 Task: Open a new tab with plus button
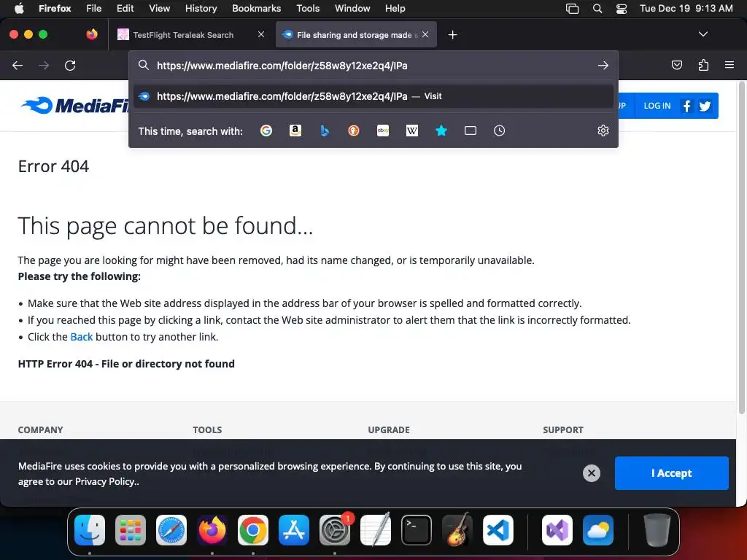pos(452,35)
